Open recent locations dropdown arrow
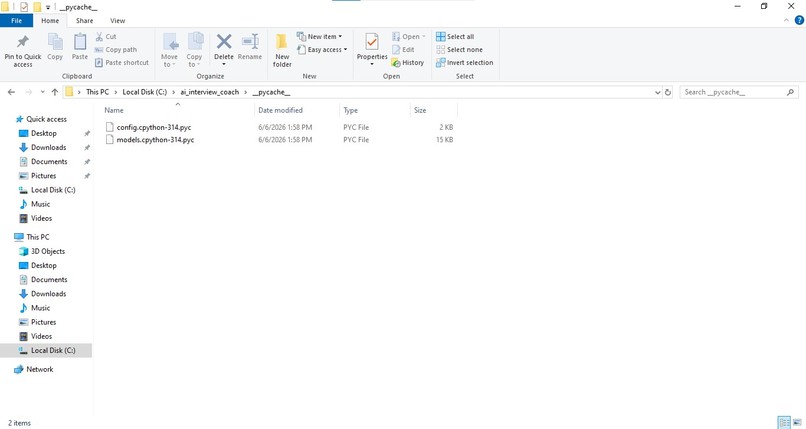The height and width of the screenshot is (429, 806). point(42,92)
